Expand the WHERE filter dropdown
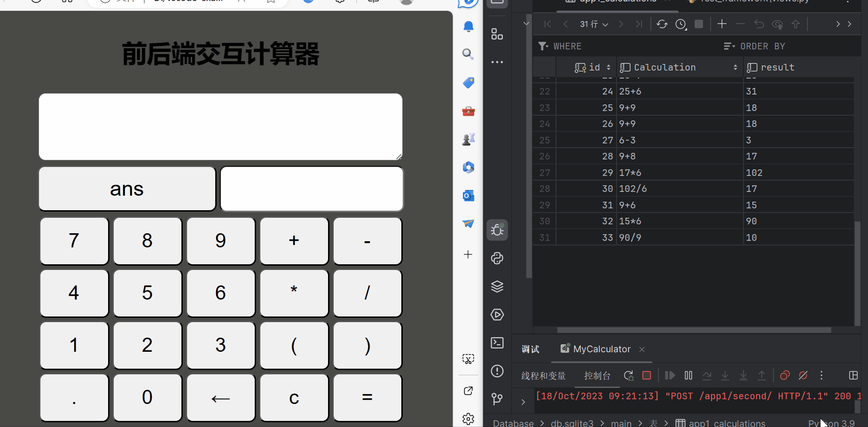 tap(560, 46)
